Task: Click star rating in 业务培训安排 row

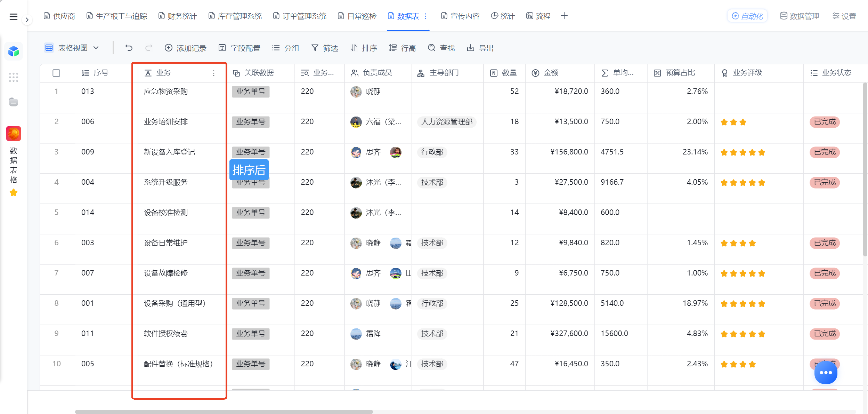Action: click(x=733, y=122)
